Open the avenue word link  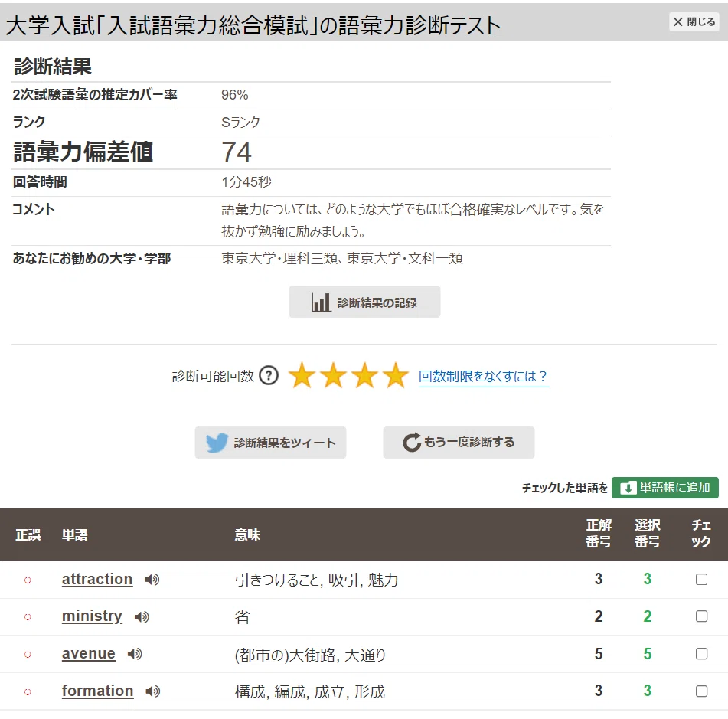(x=88, y=653)
